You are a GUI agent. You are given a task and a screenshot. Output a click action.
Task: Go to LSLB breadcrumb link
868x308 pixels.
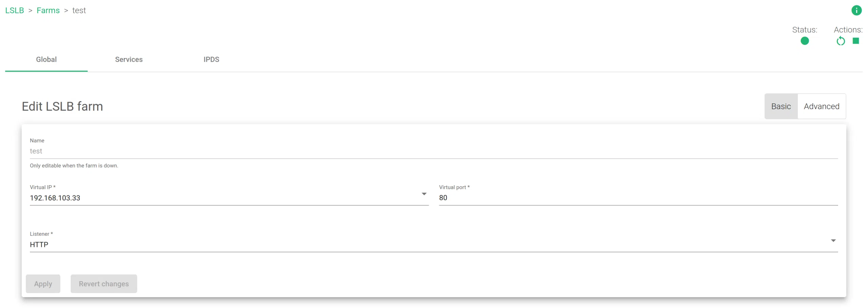[15, 11]
